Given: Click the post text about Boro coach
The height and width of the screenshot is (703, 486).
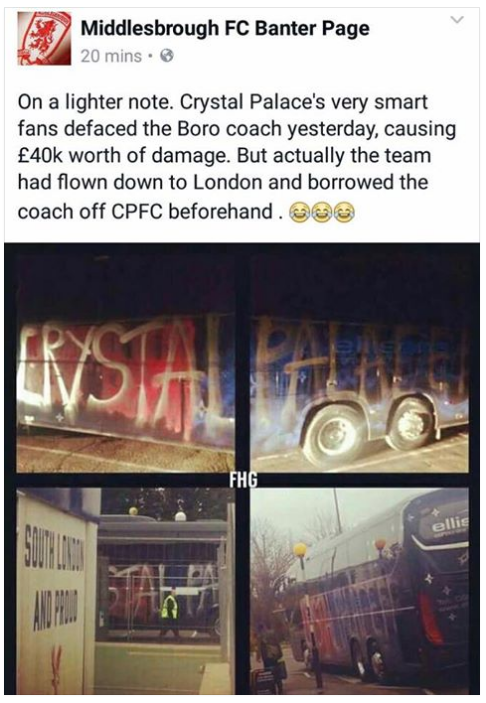Looking at the screenshot, I should [237, 156].
